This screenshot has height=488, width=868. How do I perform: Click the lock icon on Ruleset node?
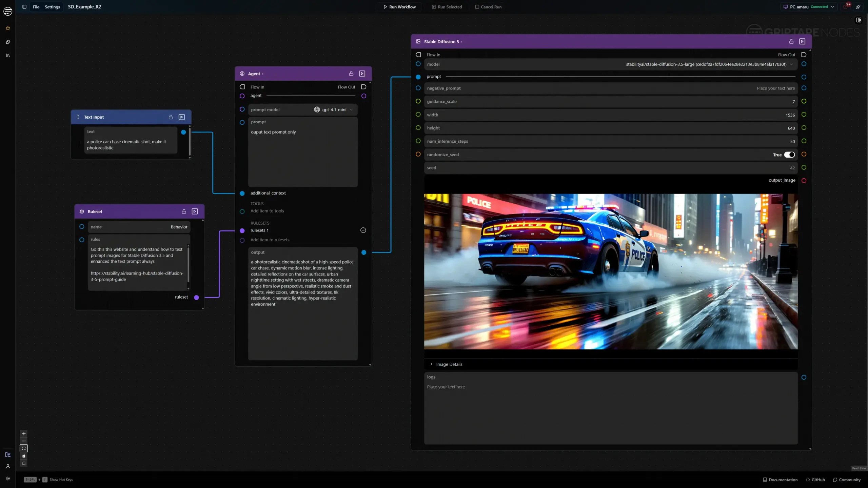tap(184, 211)
